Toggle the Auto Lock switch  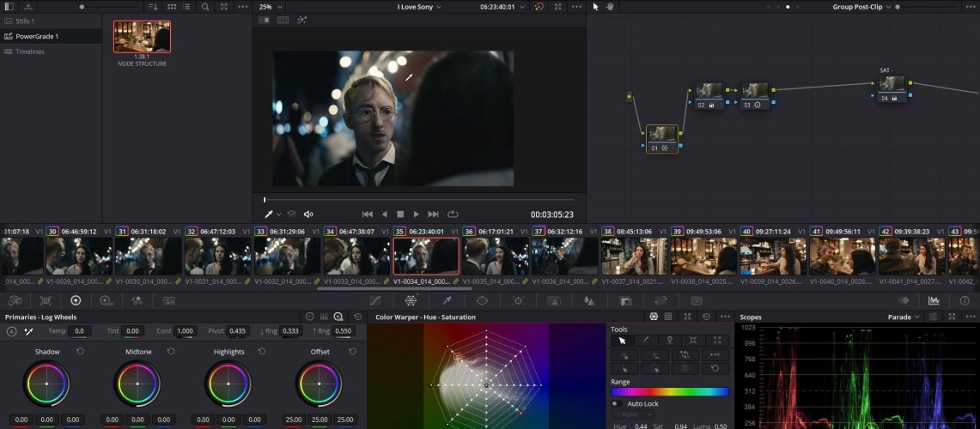tap(616, 403)
